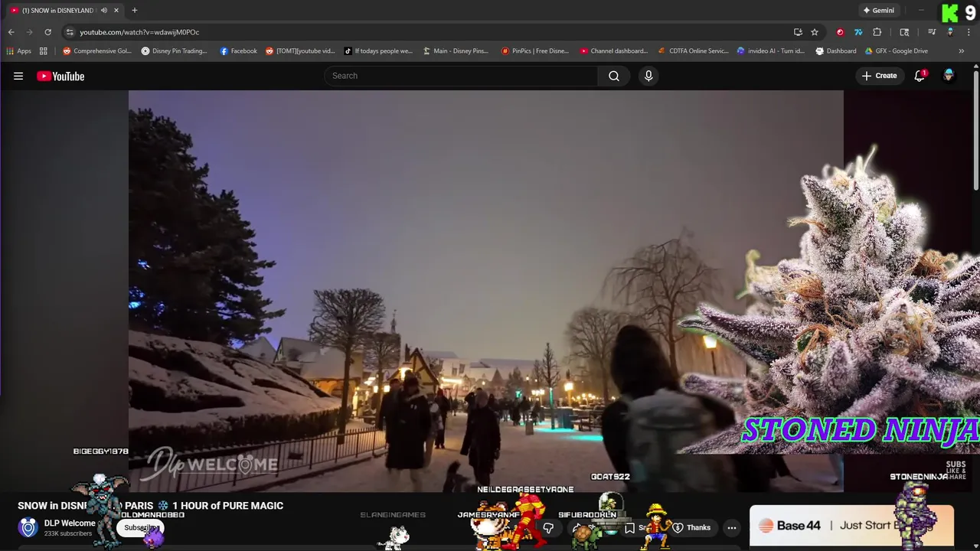The image size is (980, 551).
Task: Open Comprehensive Gol... bookmark
Action: [x=96, y=51]
